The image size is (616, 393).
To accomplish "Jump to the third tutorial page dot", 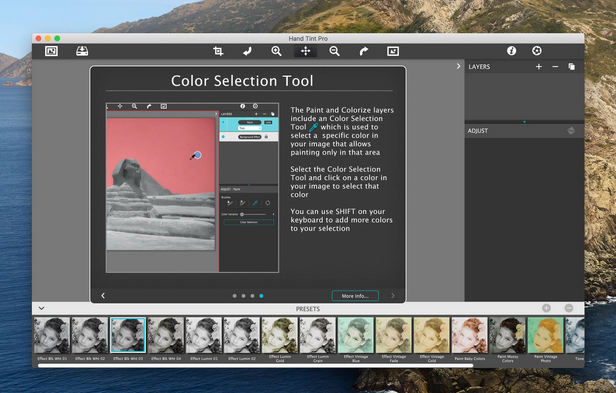I will pos(252,296).
